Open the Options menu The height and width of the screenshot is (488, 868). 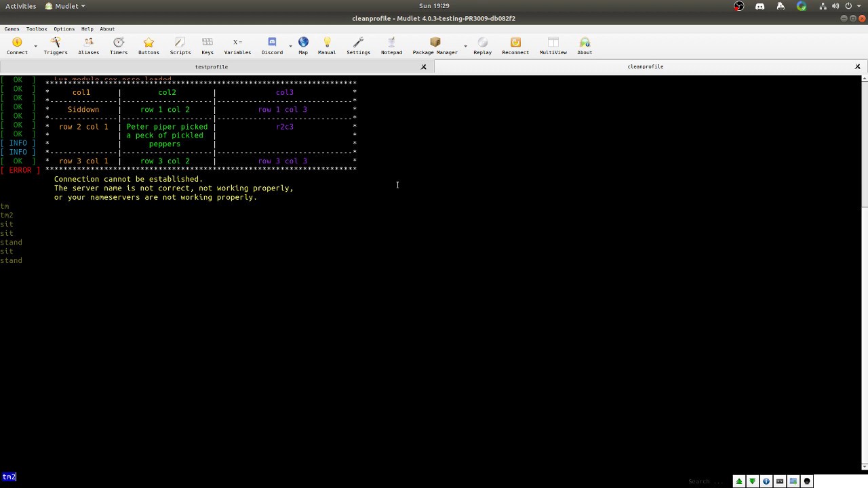click(64, 29)
